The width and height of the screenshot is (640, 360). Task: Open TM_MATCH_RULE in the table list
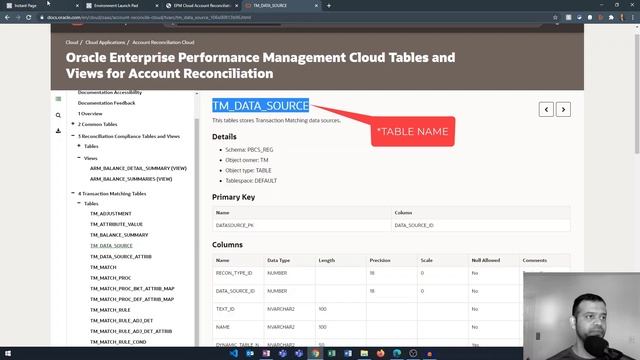pos(110,310)
